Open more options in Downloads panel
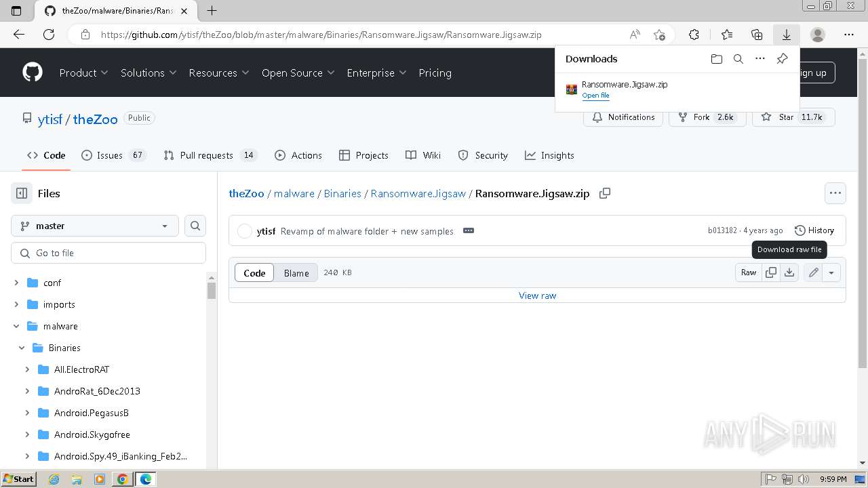Image resolution: width=868 pixels, height=488 pixels. click(760, 59)
